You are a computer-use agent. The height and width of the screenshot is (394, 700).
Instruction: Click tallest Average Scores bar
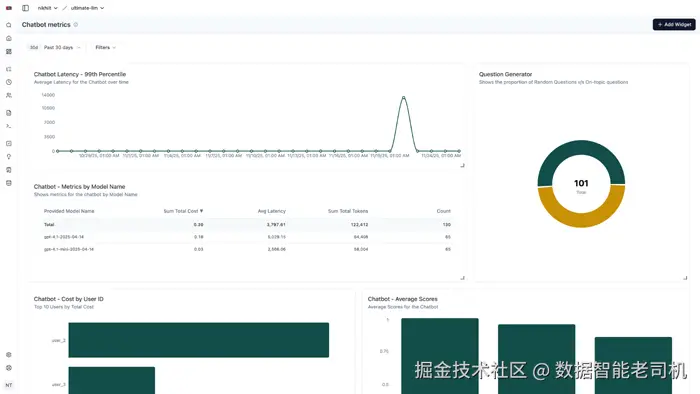point(440,356)
